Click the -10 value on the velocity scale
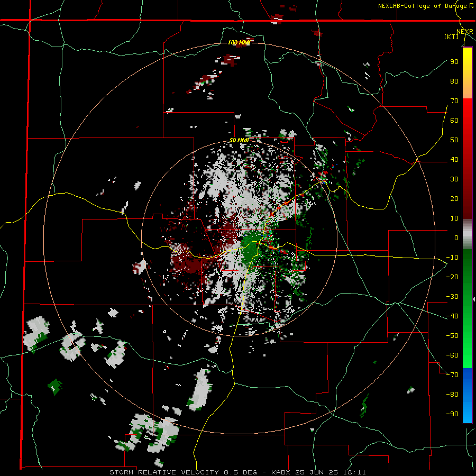 click(x=452, y=258)
